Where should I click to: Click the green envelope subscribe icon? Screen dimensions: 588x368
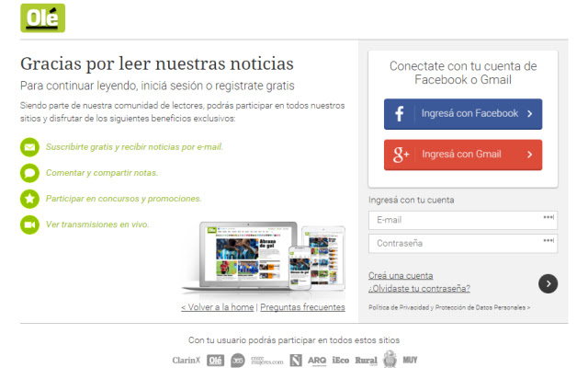(x=29, y=147)
